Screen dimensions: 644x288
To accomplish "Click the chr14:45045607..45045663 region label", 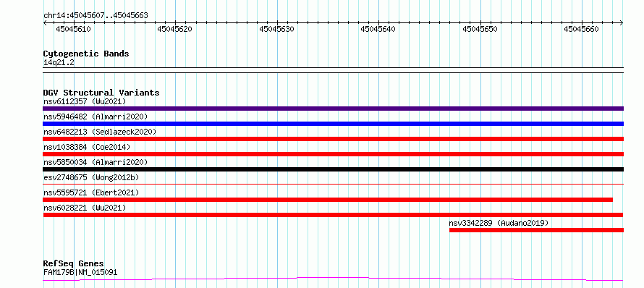I will [x=96, y=16].
